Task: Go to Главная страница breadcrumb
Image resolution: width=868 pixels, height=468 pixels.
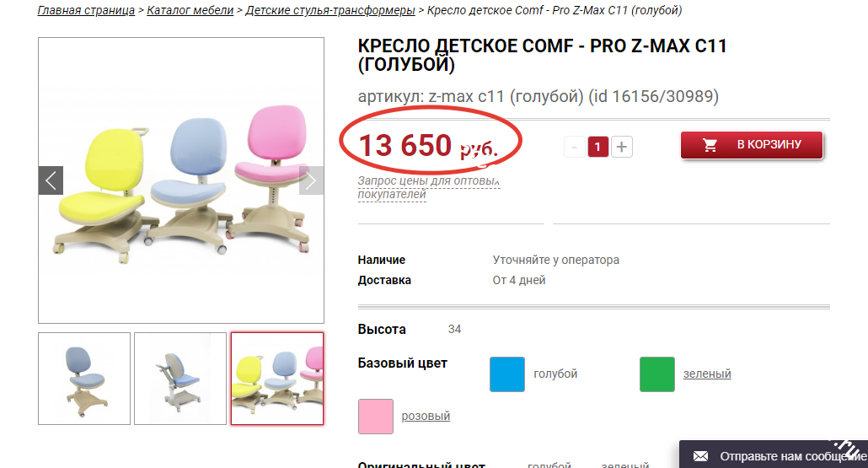Action: point(86,10)
